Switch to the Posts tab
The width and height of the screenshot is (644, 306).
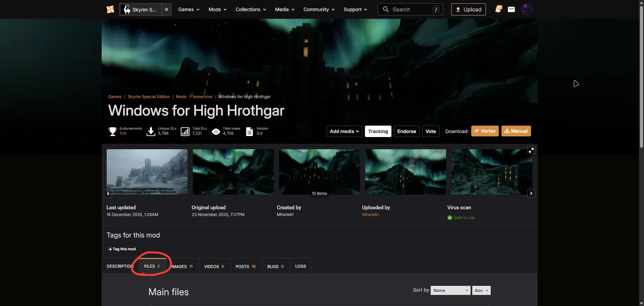[x=246, y=266]
